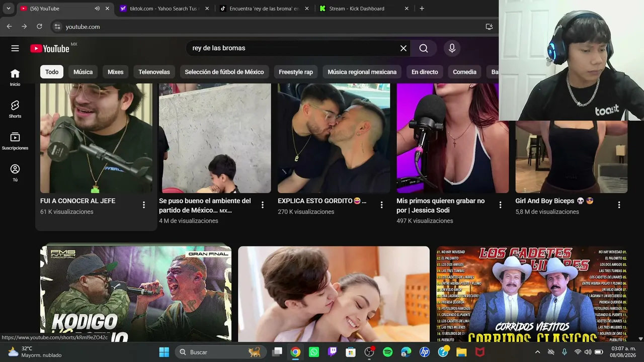Open 'Mis primos quieren grabar' title
Viewport: 644px width, 362px height.
[441, 205]
